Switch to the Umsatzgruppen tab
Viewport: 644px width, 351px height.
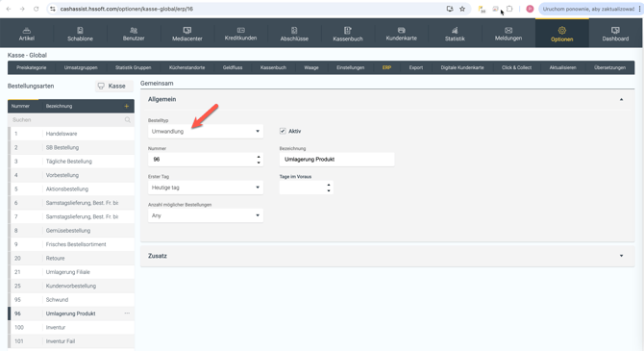pyautogui.click(x=81, y=67)
